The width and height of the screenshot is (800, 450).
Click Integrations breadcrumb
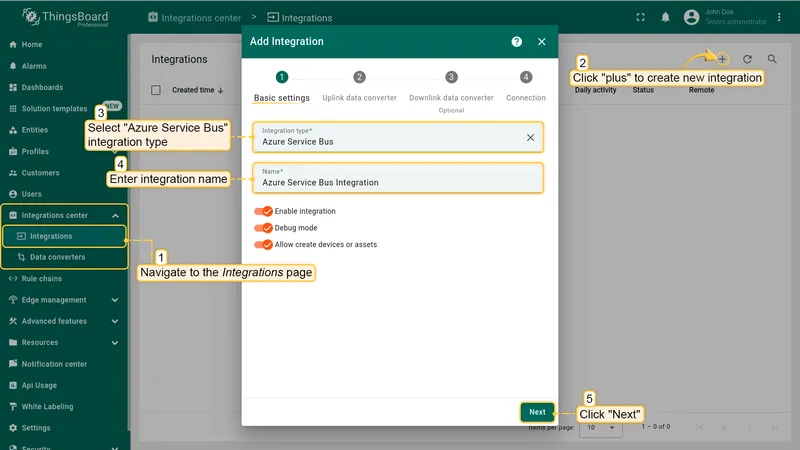[299, 18]
